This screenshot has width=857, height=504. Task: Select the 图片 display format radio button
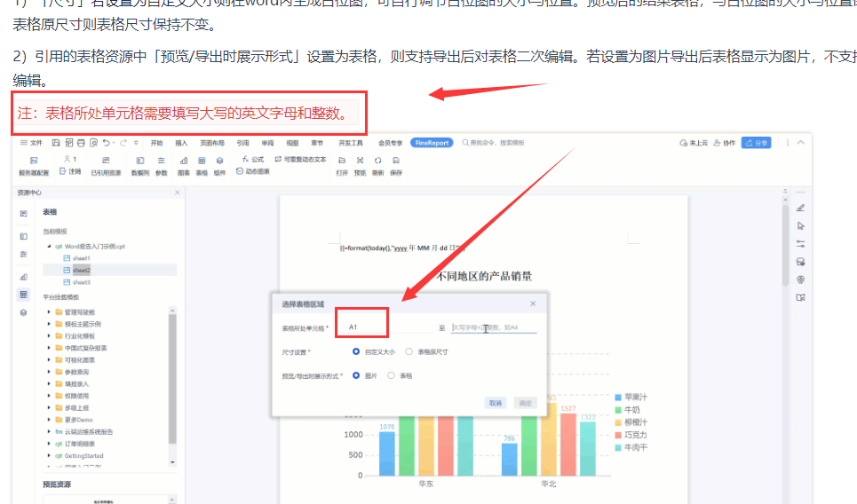(x=356, y=375)
